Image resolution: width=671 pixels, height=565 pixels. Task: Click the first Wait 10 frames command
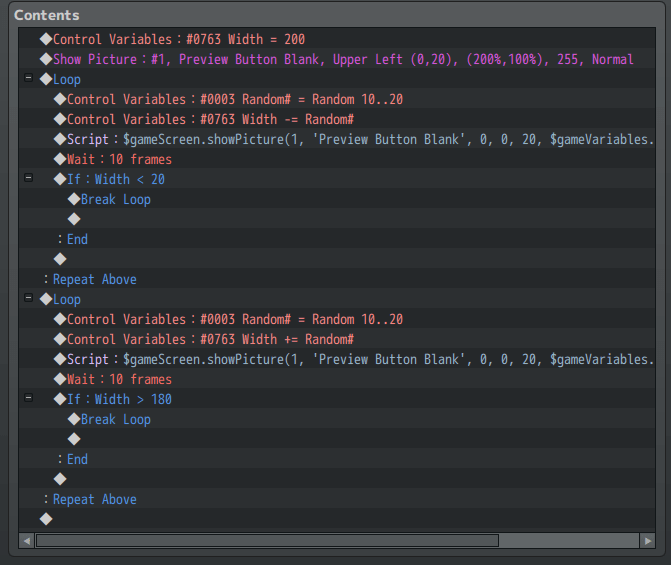point(337,159)
